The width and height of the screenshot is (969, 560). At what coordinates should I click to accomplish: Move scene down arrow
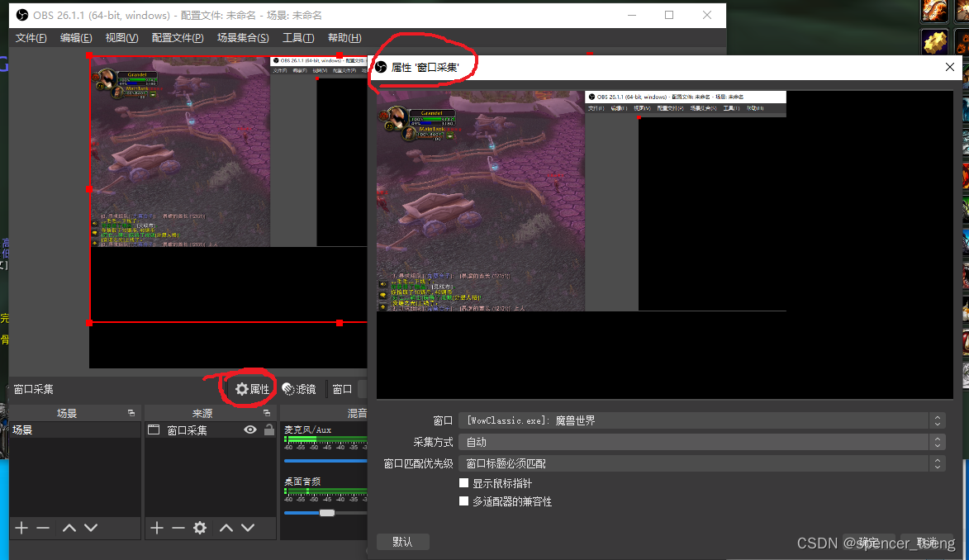click(x=91, y=528)
